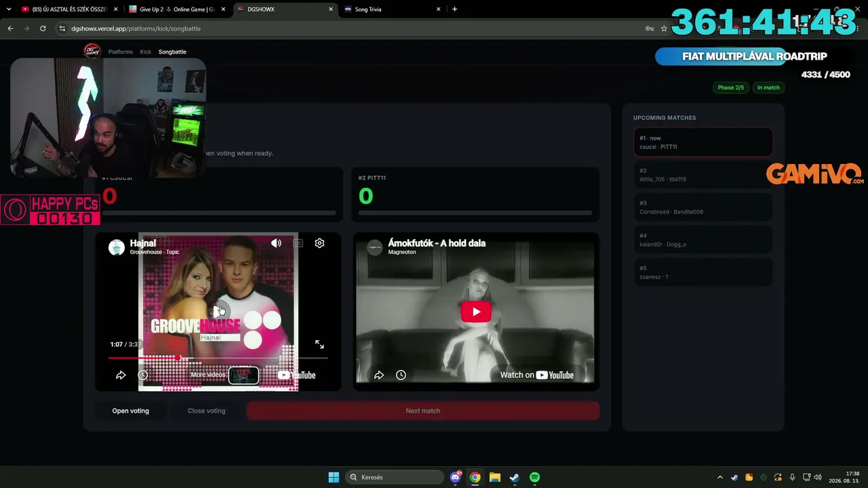The width and height of the screenshot is (868, 488).
Task: Click the Close voting button
Action: 206,411
